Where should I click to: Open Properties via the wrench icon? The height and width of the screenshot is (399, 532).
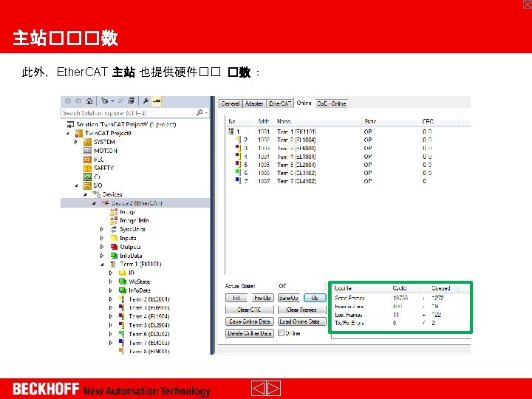(x=146, y=100)
